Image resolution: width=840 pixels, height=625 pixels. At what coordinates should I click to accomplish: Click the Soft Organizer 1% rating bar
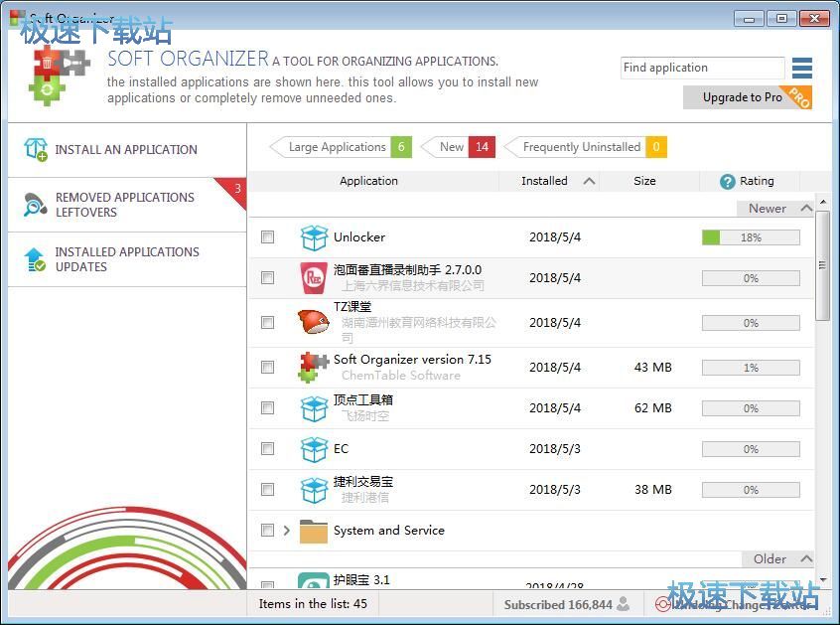tap(751, 368)
